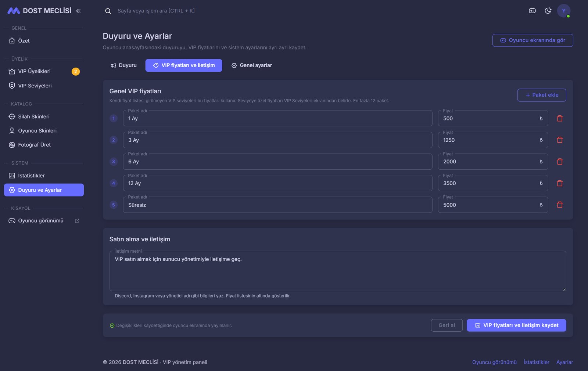The height and width of the screenshot is (371, 588).
Task: Open the gamepad icon in top bar
Action: coord(532,11)
